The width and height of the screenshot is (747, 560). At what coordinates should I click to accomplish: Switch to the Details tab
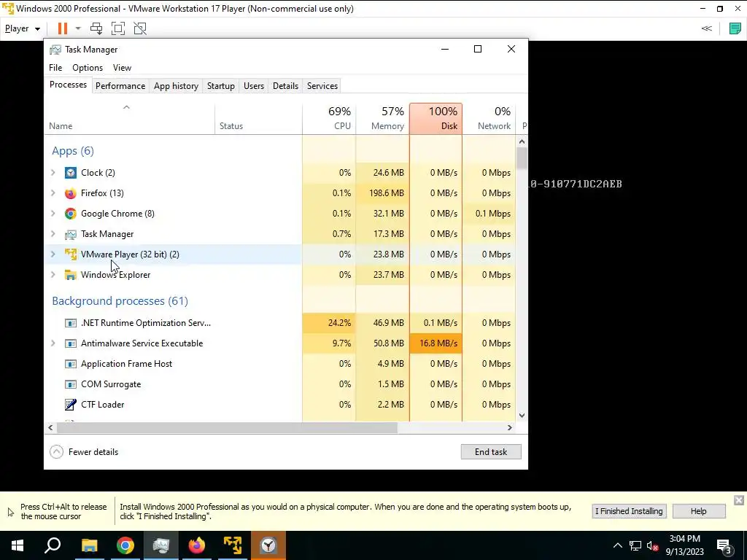285,86
